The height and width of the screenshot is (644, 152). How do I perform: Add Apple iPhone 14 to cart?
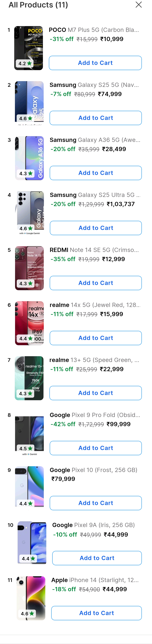[x=96, y=613]
